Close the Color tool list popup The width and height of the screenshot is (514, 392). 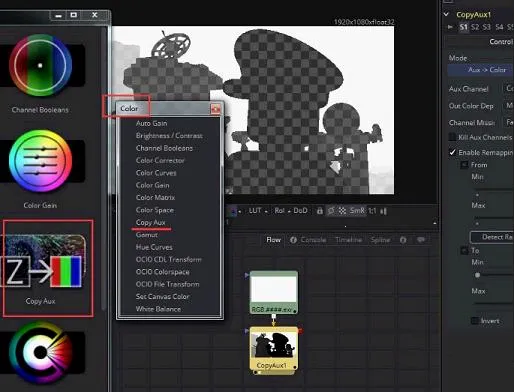216,109
